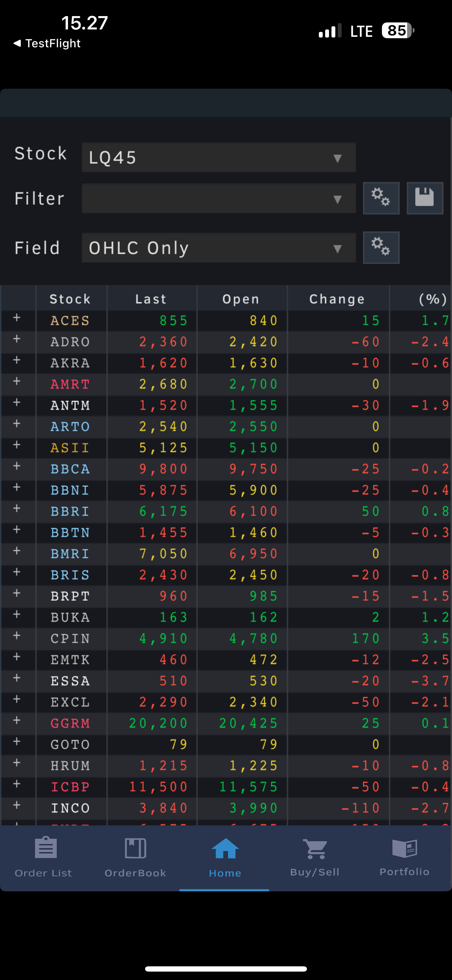Image resolution: width=452 pixels, height=980 pixels.
Task: Tap the Open column header
Action: pyautogui.click(x=241, y=299)
